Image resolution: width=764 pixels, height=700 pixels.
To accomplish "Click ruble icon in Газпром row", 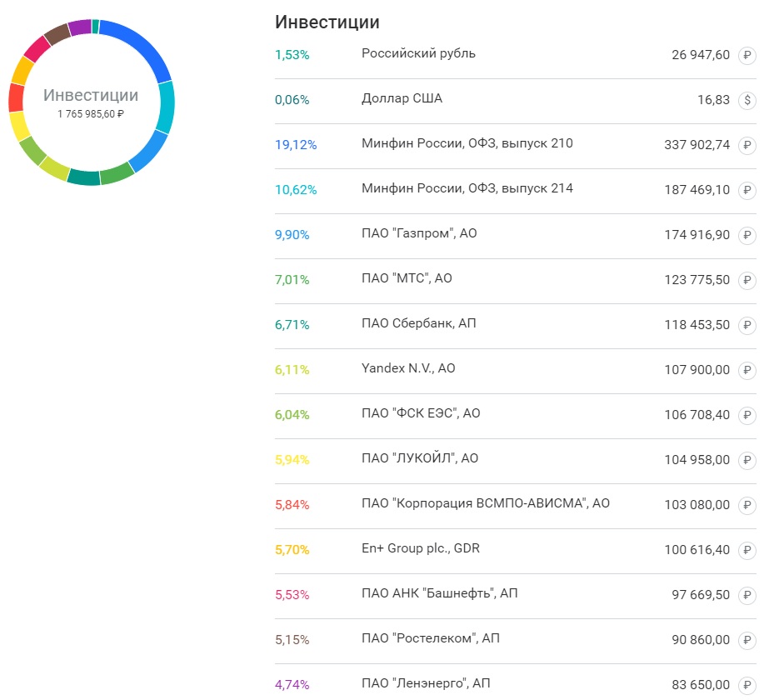I will pos(747,236).
